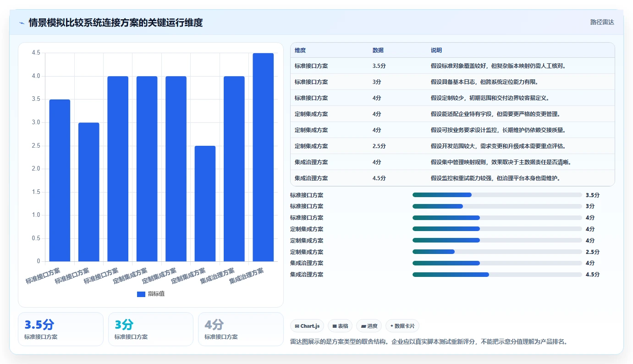Select the Chart.js chip
The height and width of the screenshot is (364, 633).
307,326
